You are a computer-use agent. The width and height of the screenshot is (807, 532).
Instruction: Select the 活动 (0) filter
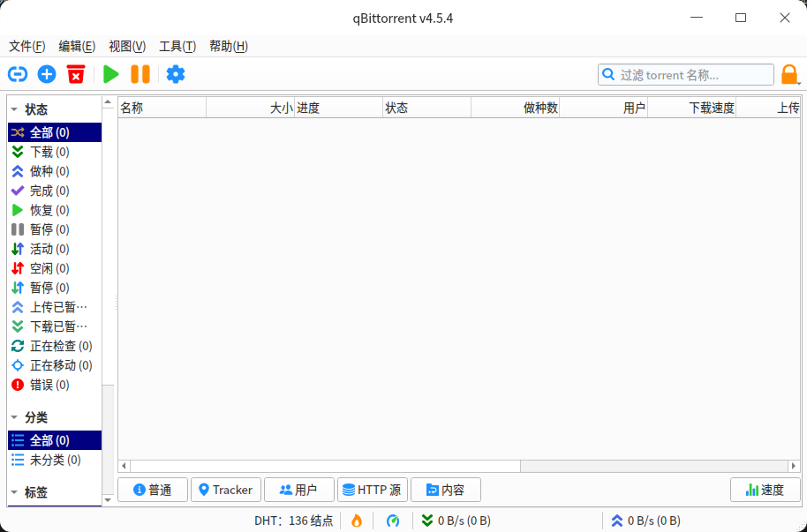(x=55, y=249)
